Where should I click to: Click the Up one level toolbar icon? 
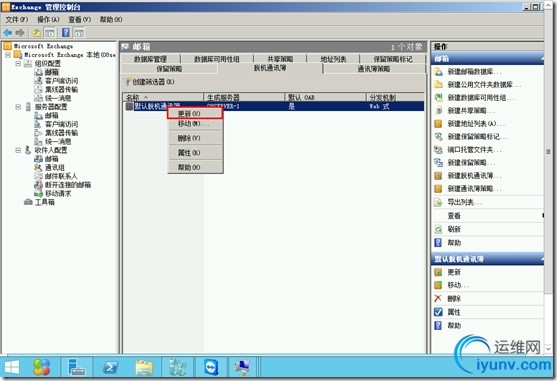[x=36, y=33]
